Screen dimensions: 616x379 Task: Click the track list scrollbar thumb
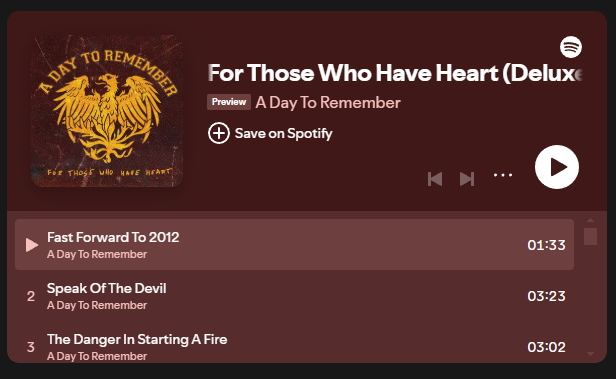coord(590,236)
